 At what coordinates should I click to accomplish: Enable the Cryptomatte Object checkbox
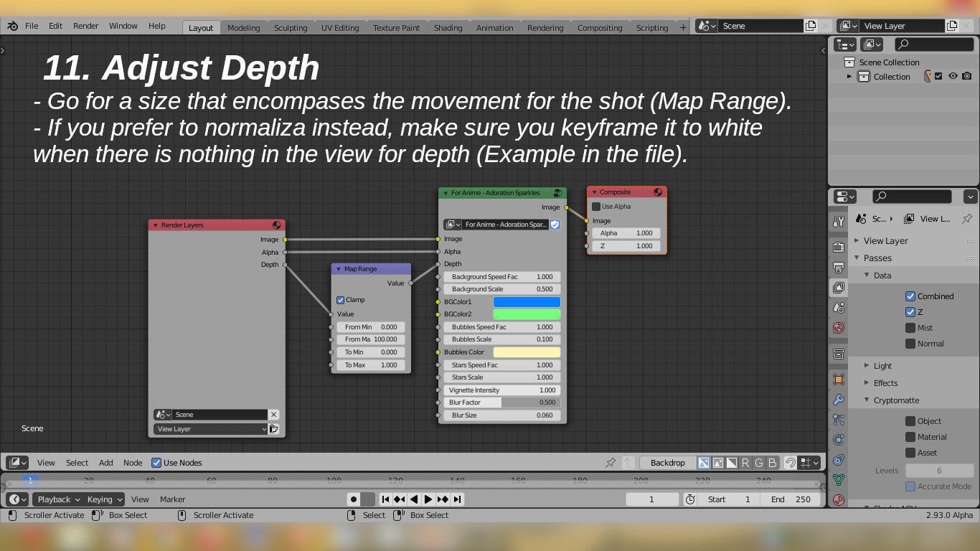[x=910, y=421]
